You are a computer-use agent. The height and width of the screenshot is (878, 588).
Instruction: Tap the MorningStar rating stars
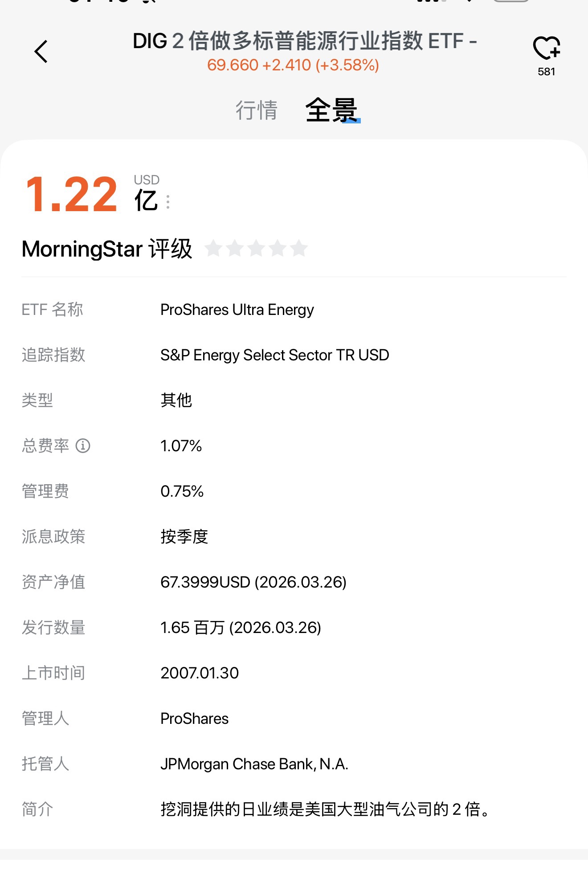pyautogui.click(x=256, y=249)
